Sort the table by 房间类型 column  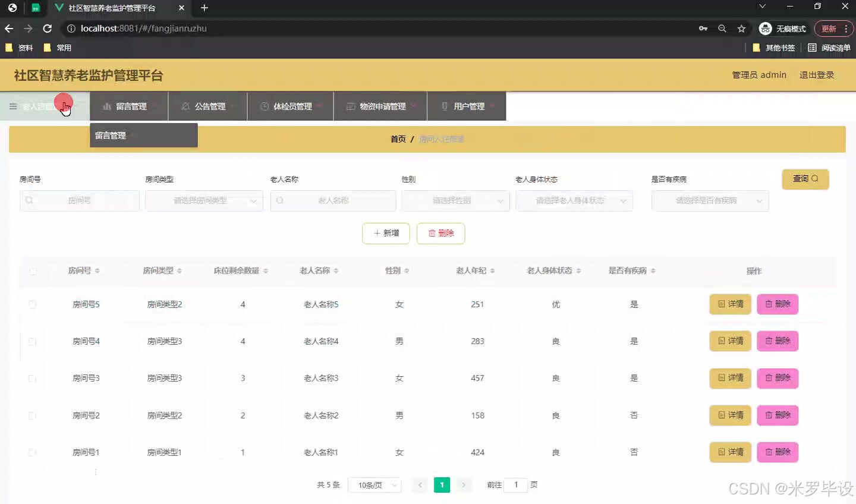[x=179, y=271]
